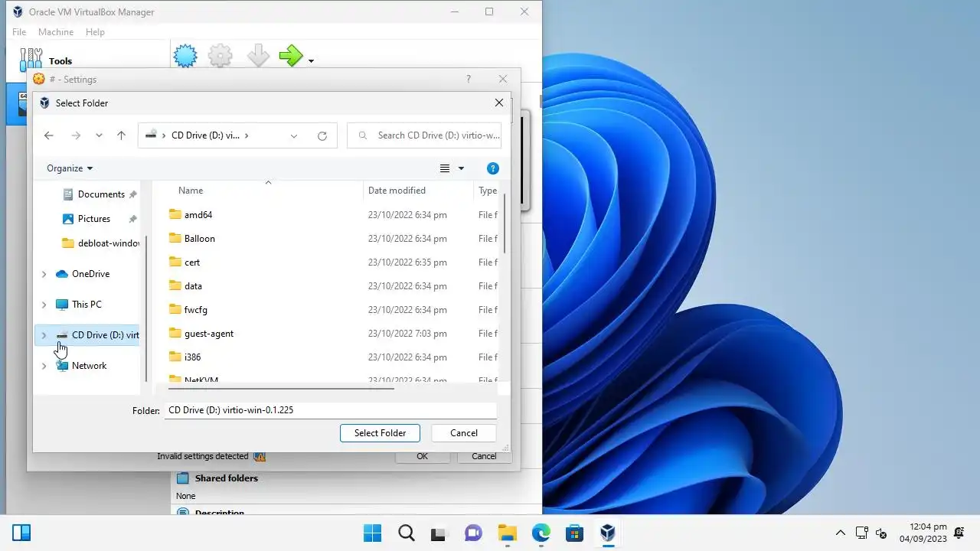Select Network in the navigation pane
This screenshot has width=980, height=551.
(x=89, y=366)
